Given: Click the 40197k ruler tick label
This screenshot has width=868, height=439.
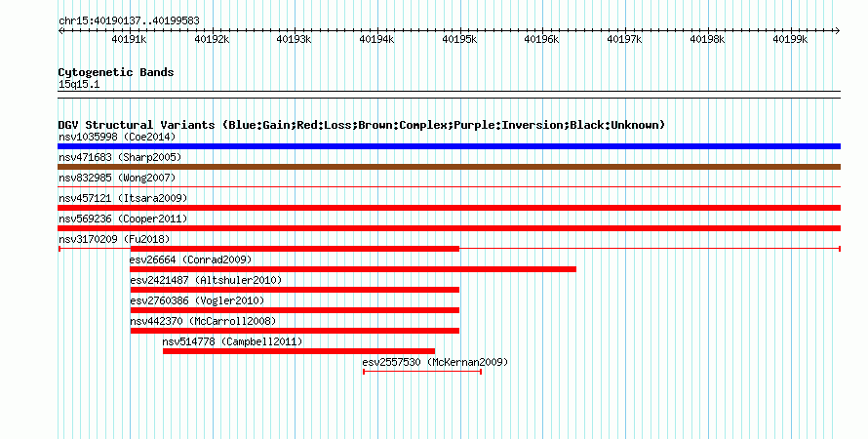Looking at the screenshot, I should pos(624,39).
